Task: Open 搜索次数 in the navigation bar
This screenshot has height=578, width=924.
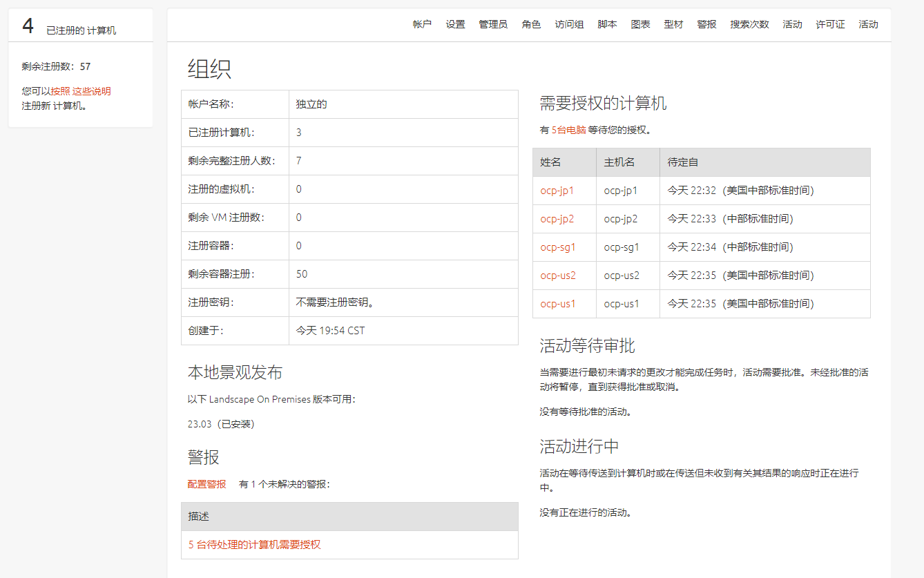Action: (749, 24)
